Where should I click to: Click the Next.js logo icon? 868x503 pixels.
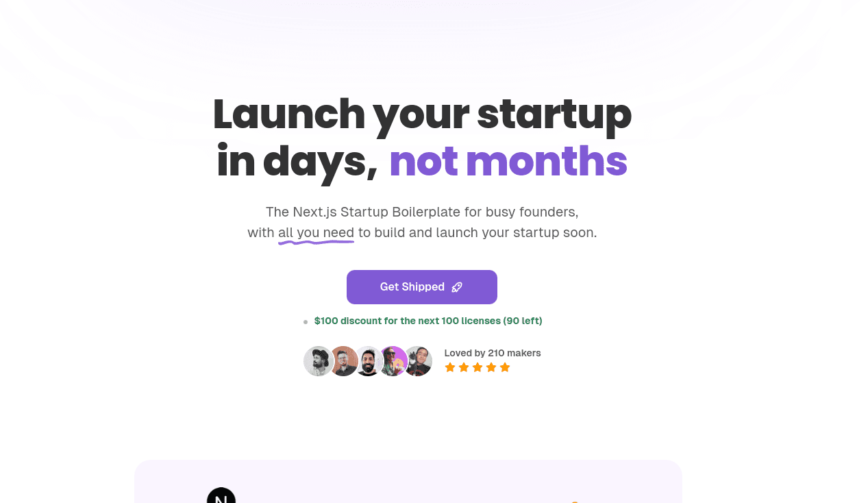tap(221, 496)
